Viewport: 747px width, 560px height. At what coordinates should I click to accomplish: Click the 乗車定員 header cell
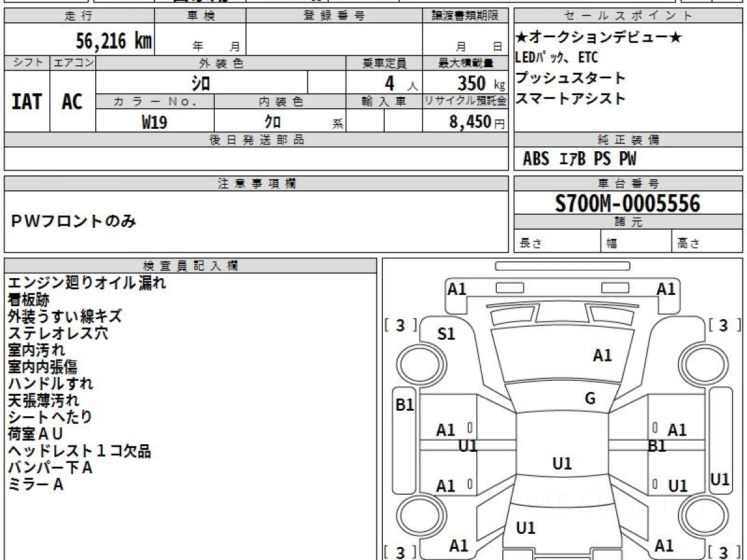pyautogui.click(x=384, y=63)
